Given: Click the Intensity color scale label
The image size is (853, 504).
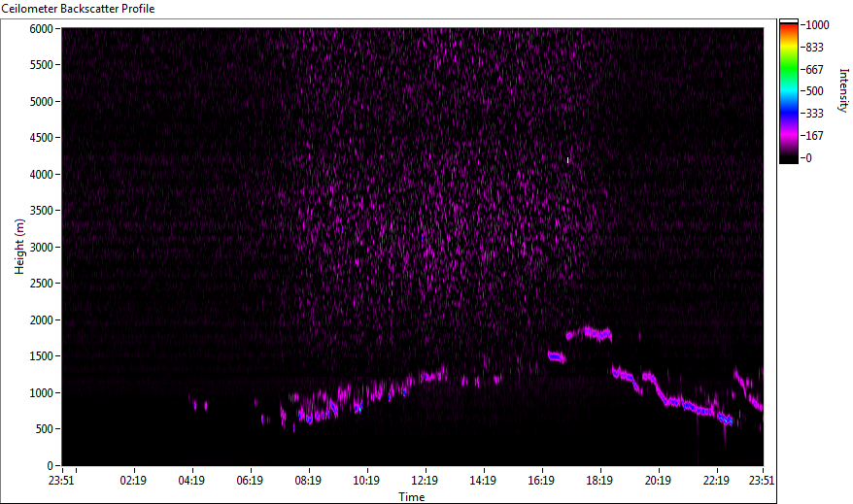Looking at the screenshot, I should pyautogui.click(x=843, y=90).
